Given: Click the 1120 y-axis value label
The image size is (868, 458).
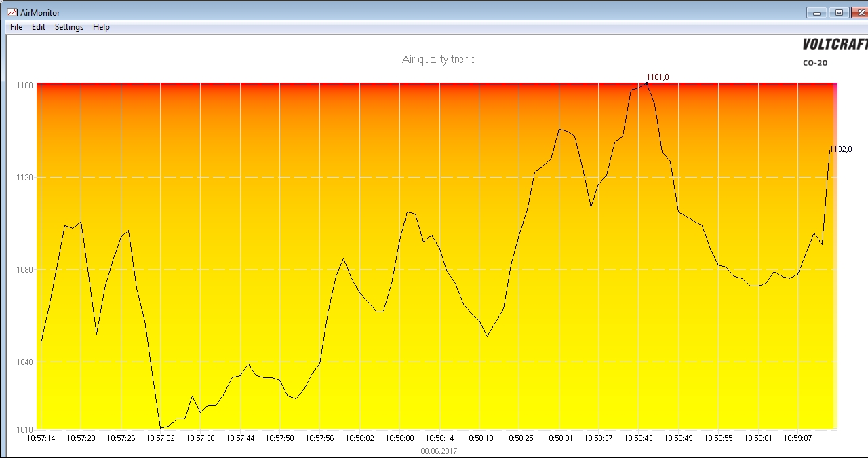Looking at the screenshot, I should pos(25,178).
